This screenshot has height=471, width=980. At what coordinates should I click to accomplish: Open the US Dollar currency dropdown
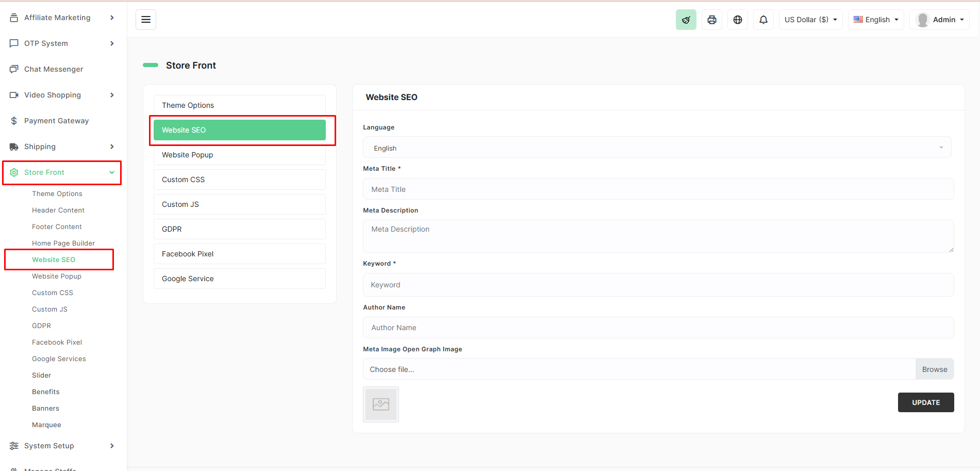click(x=810, y=19)
